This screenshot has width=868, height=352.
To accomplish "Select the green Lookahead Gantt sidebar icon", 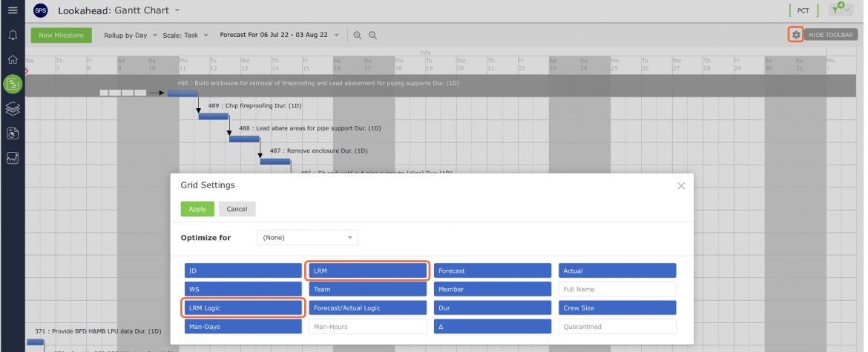I will coord(12,84).
